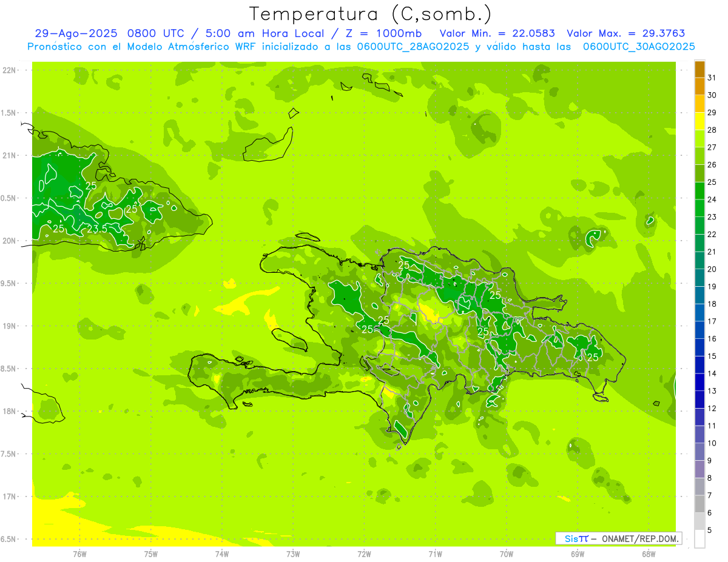The height and width of the screenshot is (562, 728).
Task: Click the initialization time '0600UTC_28AGO2025'
Action: (413, 47)
